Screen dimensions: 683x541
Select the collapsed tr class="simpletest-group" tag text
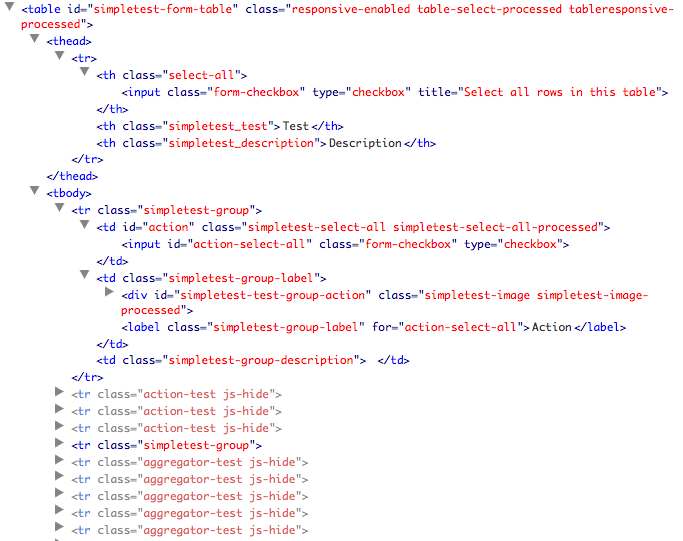tap(167, 446)
